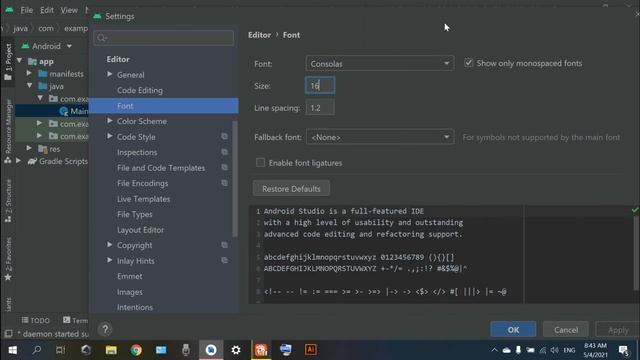The width and height of the screenshot is (640, 360).
Task: Select Font in settings tree
Action: click(x=164, y=106)
